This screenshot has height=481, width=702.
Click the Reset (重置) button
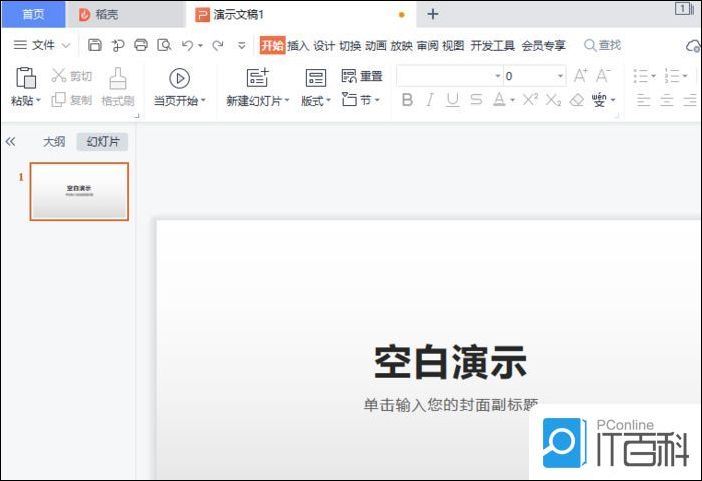click(362, 76)
